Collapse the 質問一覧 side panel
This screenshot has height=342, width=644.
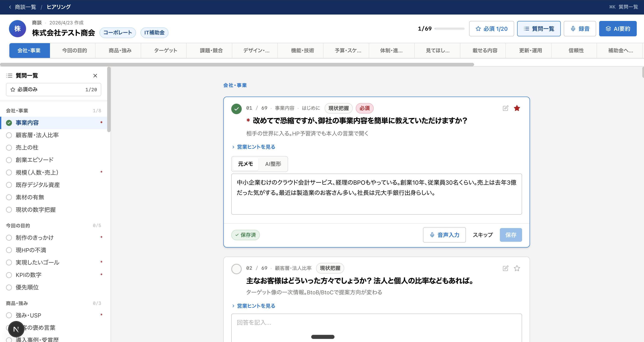(x=95, y=75)
